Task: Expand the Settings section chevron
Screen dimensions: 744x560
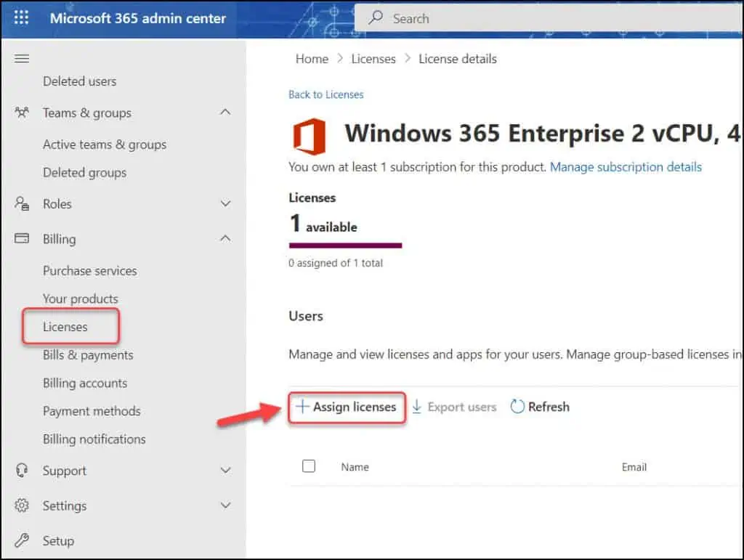Action: tap(225, 505)
